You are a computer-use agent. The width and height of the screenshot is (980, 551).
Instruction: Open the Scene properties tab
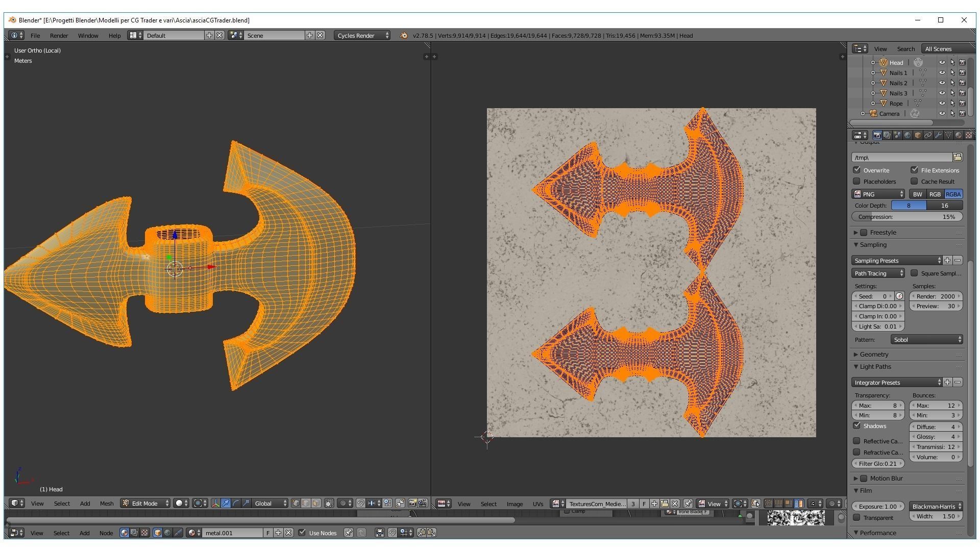[897, 135]
